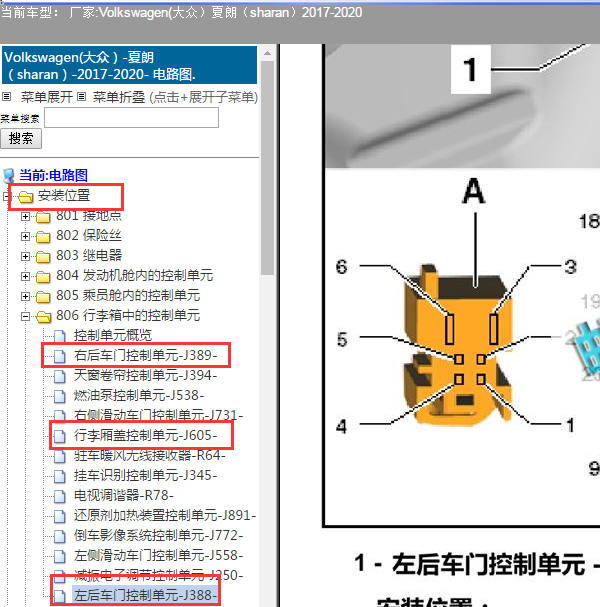Collapse the 安装位置 tree node
The height and width of the screenshot is (607, 600).
(x=6, y=196)
